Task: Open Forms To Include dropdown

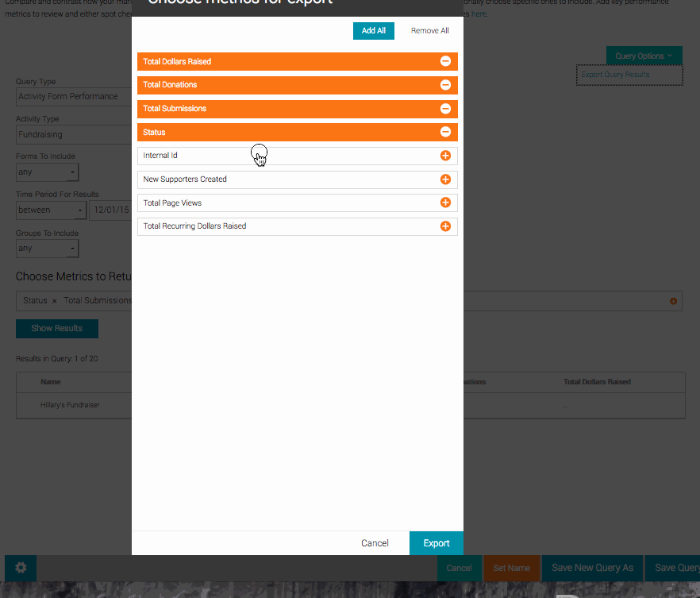Action: click(x=48, y=172)
